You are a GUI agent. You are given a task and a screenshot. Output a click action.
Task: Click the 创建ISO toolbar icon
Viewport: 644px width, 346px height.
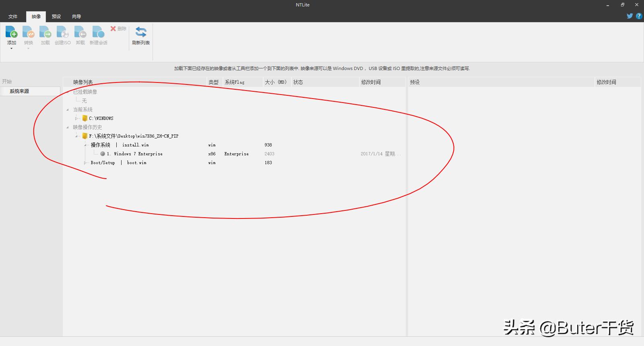[62, 32]
